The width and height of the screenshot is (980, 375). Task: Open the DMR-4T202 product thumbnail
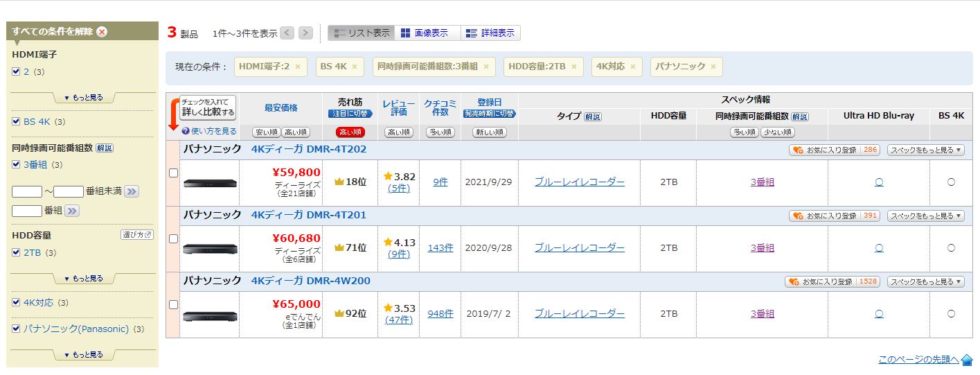(x=210, y=183)
